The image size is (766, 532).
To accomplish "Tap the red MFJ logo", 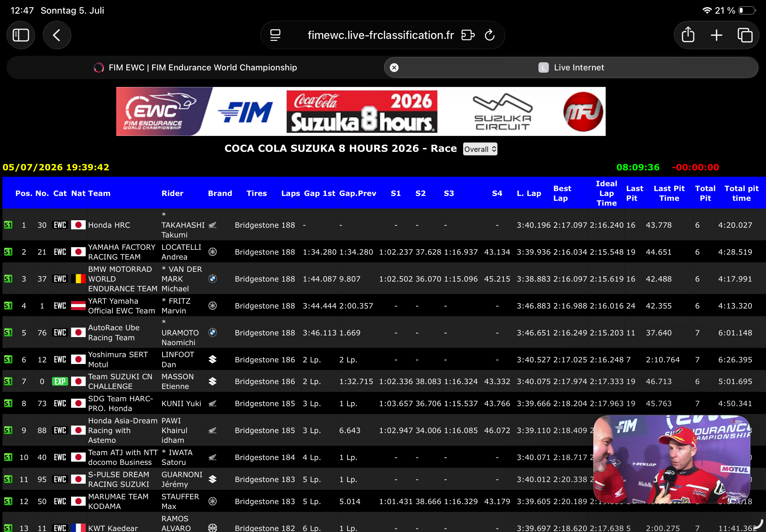I will (583, 111).
